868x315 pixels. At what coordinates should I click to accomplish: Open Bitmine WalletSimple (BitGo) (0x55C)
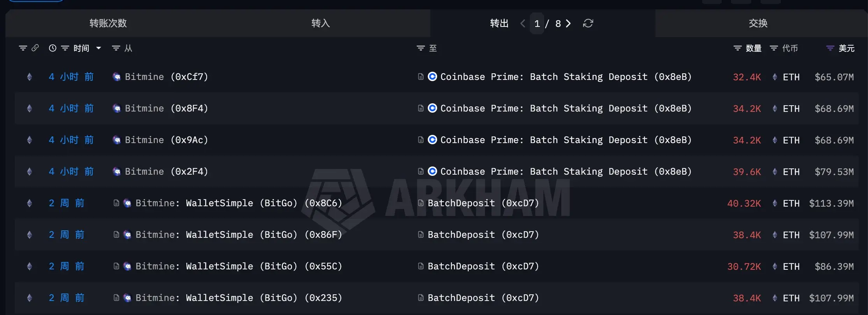pos(239,266)
